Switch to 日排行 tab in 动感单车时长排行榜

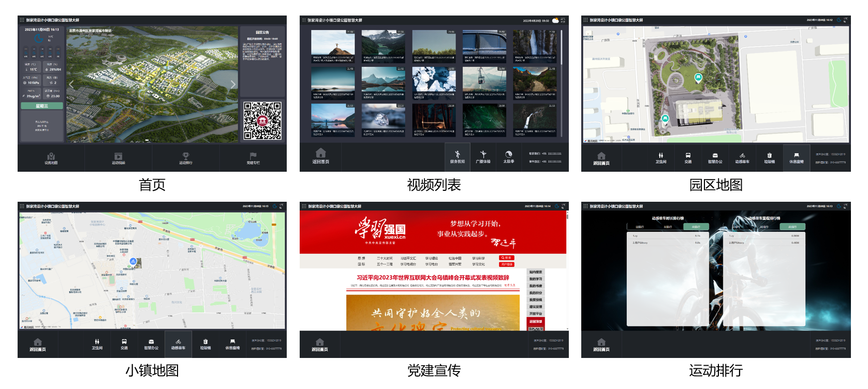coord(640,227)
